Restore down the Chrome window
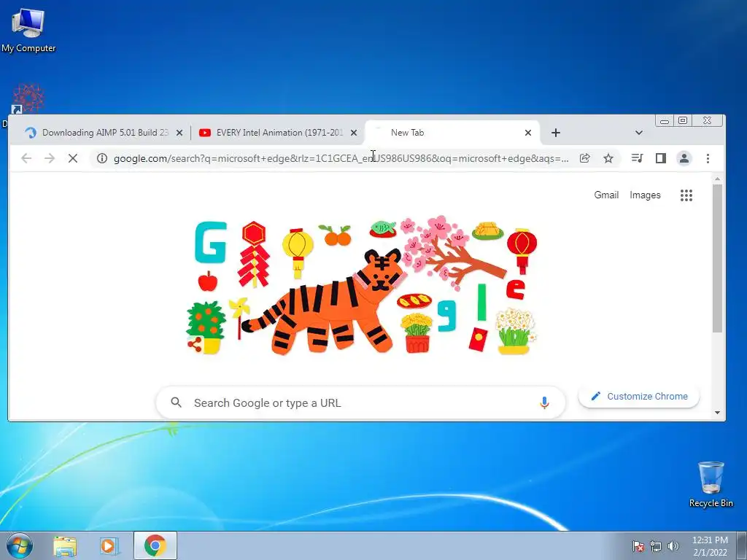 click(x=683, y=120)
